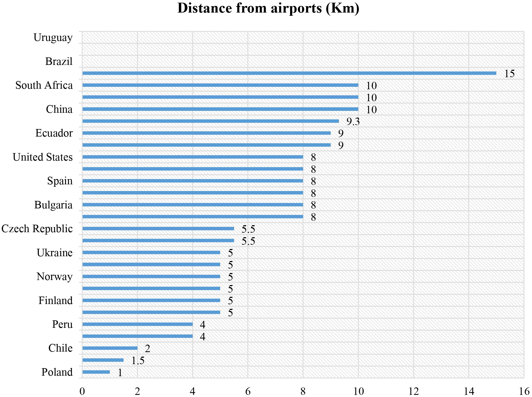The image size is (532, 397).
Task: Click the Uruguay axis label
Action: (53, 38)
